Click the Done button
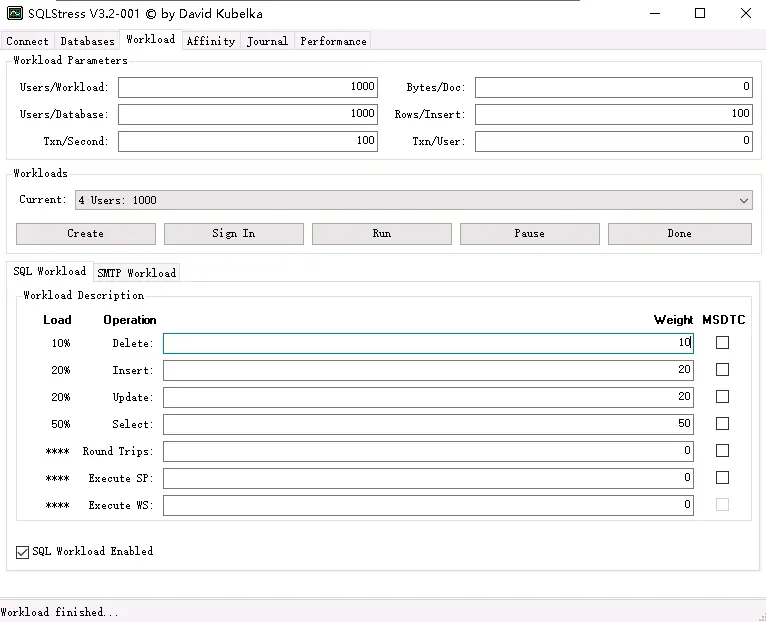This screenshot has width=766, height=622. pyautogui.click(x=680, y=234)
